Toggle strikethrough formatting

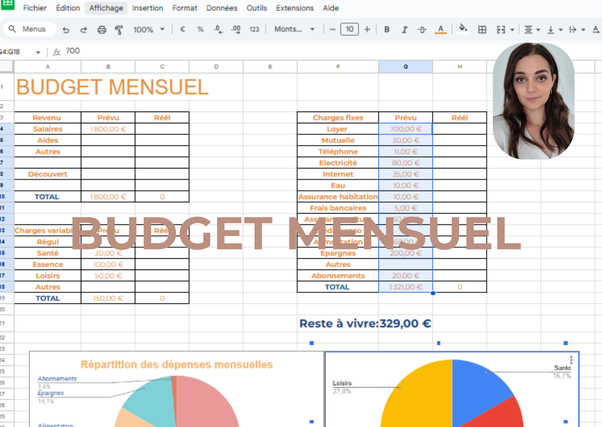pos(422,29)
